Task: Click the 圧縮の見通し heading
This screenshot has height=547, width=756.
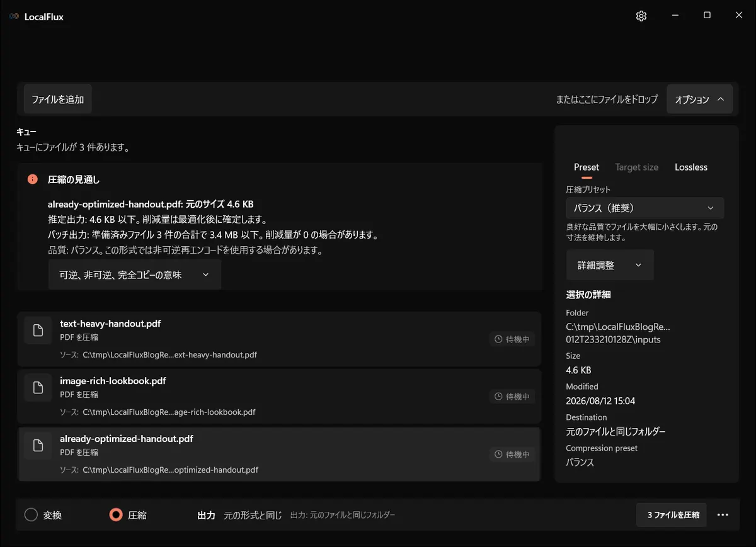Action: [x=74, y=179]
